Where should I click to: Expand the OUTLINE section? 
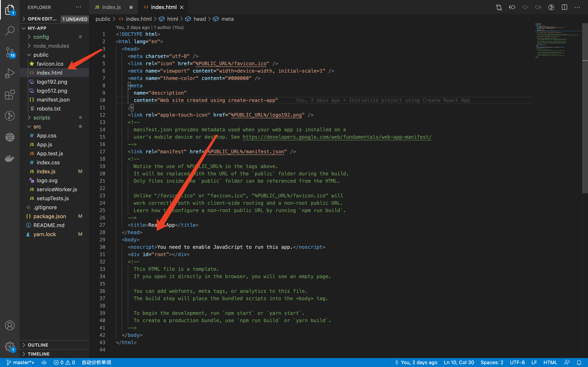click(x=38, y=345)
